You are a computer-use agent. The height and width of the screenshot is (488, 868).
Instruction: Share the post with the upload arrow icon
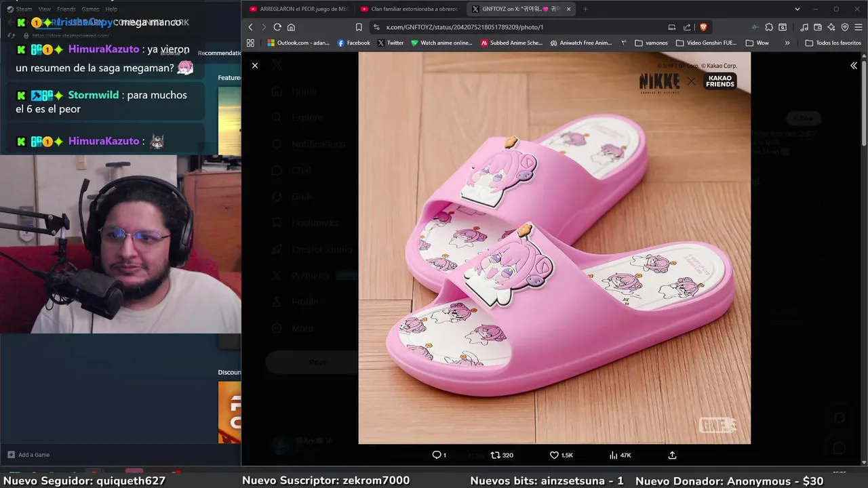tap(672, 455)
